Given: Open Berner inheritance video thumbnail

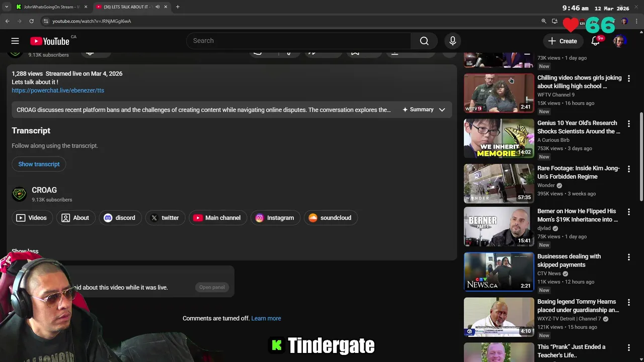Looking at the screenshot, I should (499, 226).
